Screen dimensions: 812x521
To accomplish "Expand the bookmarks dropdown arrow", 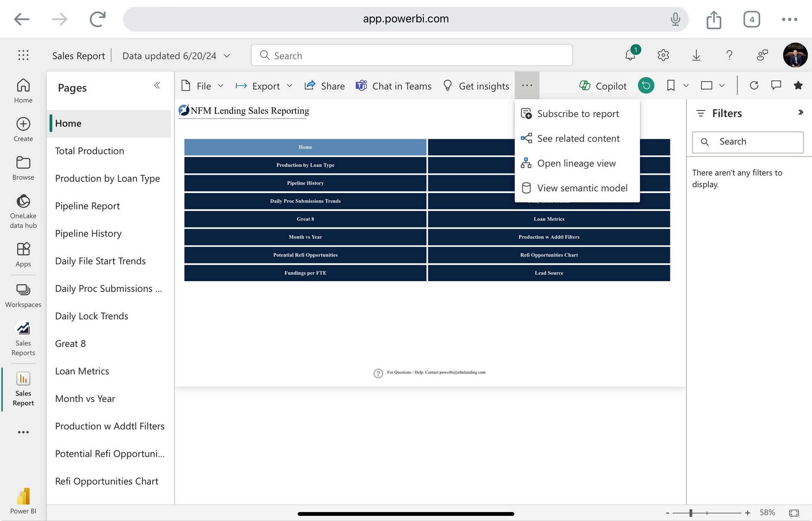I will (686, 86).
